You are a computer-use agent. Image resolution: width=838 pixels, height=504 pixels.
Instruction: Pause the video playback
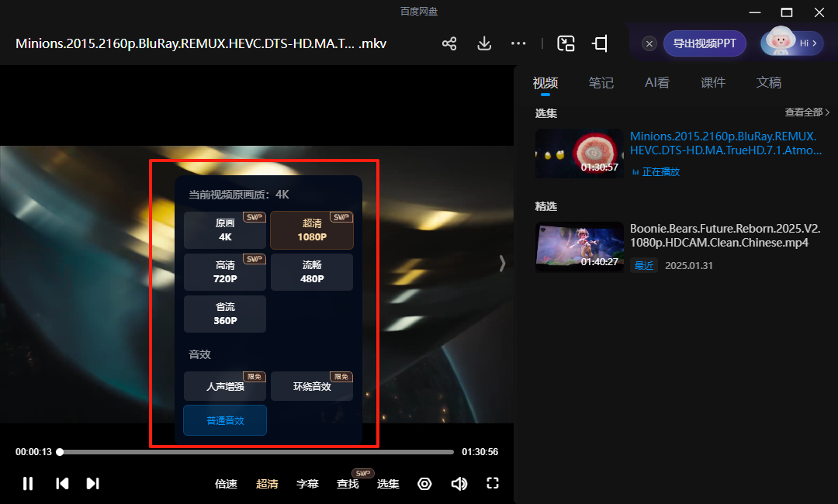[x=28, y=484]
